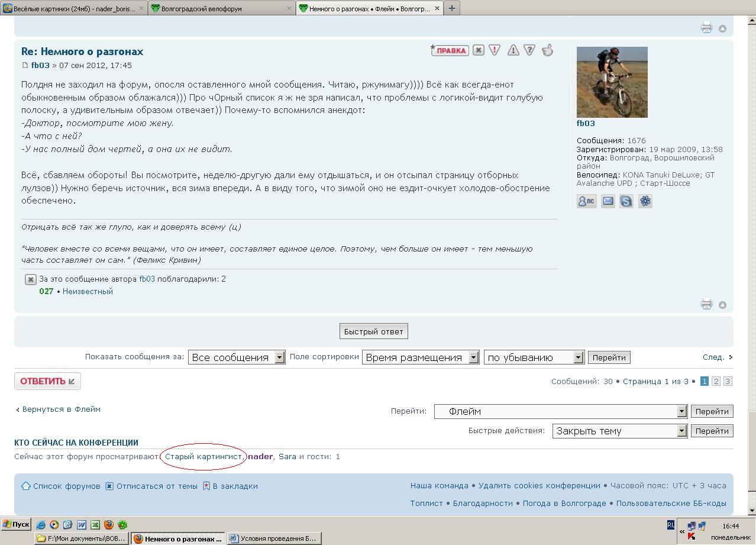Click Перейти next to the sort order dropdown

[609, 357]
